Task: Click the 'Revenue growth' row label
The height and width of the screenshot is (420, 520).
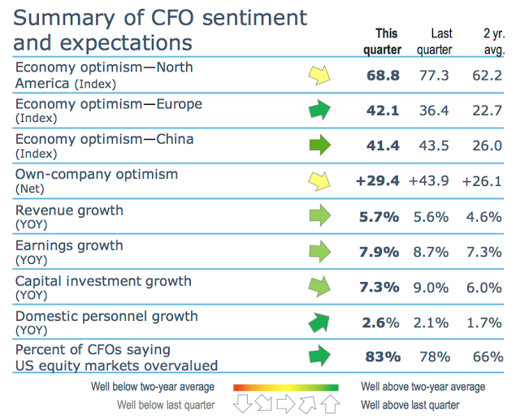Action: tap(70, 210)
